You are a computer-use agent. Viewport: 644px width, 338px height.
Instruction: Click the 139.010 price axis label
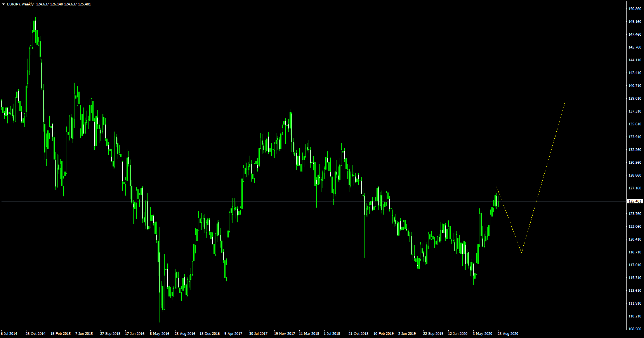point(634,99)
